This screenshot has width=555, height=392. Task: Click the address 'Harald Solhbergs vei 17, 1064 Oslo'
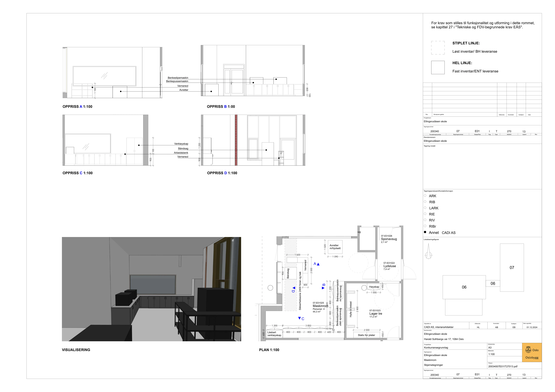[x=444, y=339]
